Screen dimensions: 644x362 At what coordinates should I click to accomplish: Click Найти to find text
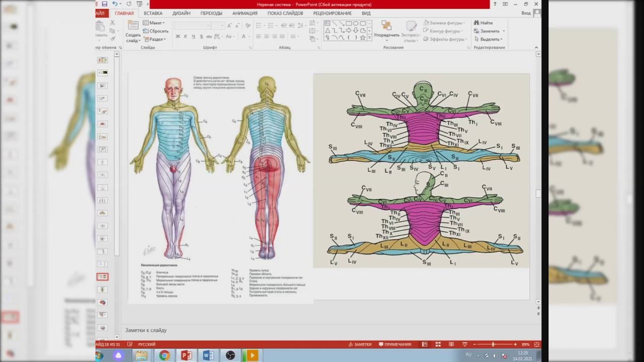coord(483,23)
